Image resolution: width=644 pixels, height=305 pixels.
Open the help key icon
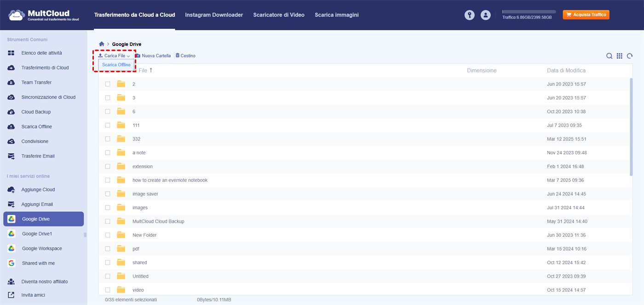coord(469,15)
